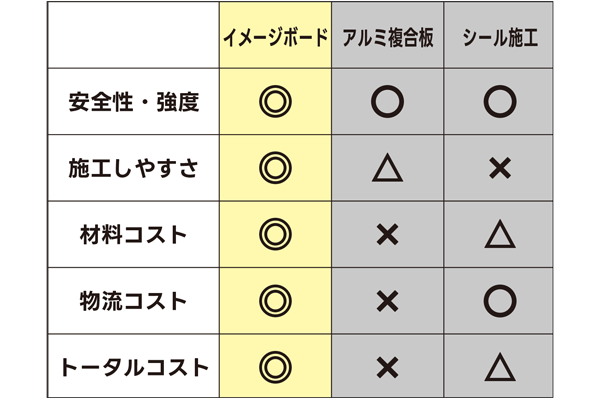Click the circle for 物流コスト under シール施工
The width and height of the screenshot is (600, 399).
click(500, 301)
